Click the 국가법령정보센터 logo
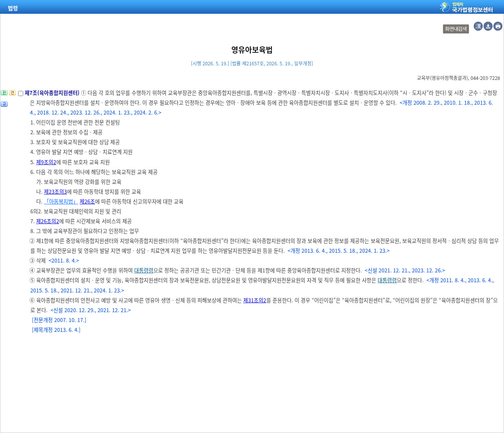This screenshot has height=433, width=504. pos(466,7)
